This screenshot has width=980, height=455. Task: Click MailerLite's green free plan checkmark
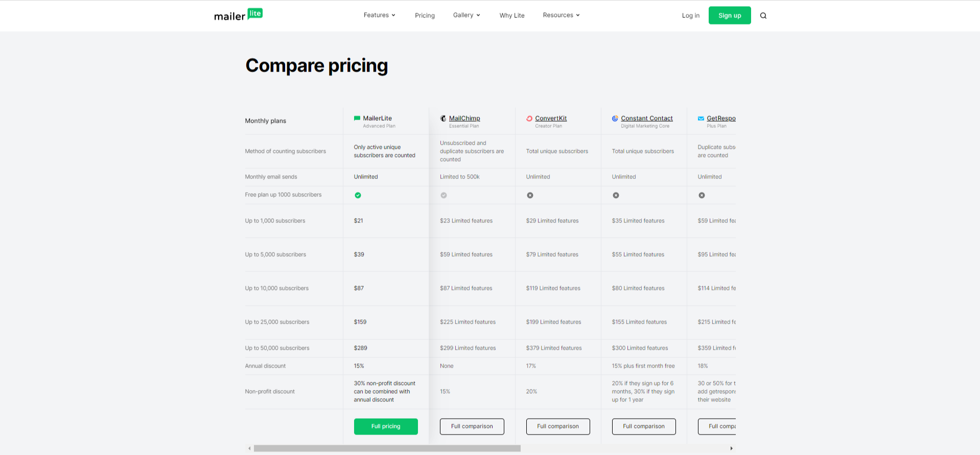click(x=358, y=195)
